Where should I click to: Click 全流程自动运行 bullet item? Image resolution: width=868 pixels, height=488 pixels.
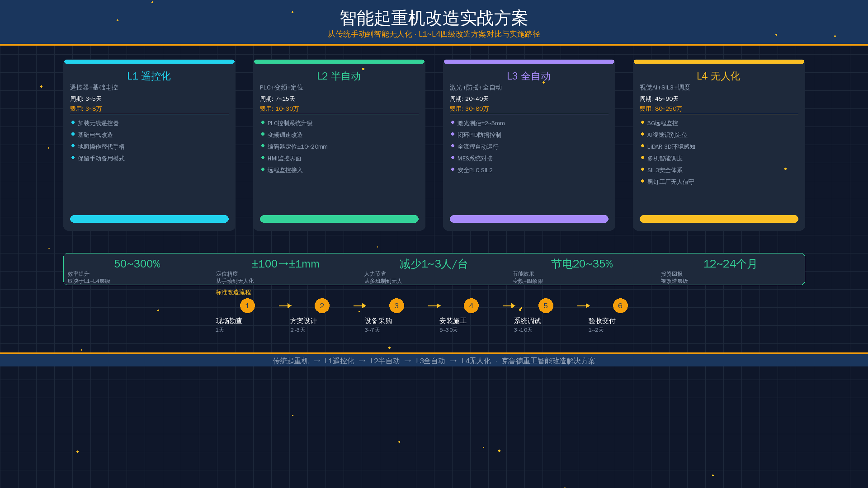coord(478,147)
